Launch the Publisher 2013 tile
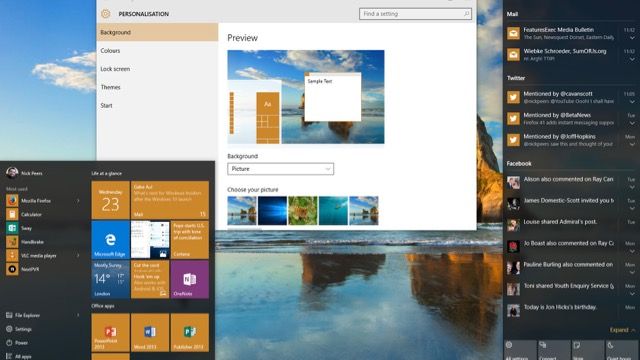640x360 pixels. [x=190, y=333]
